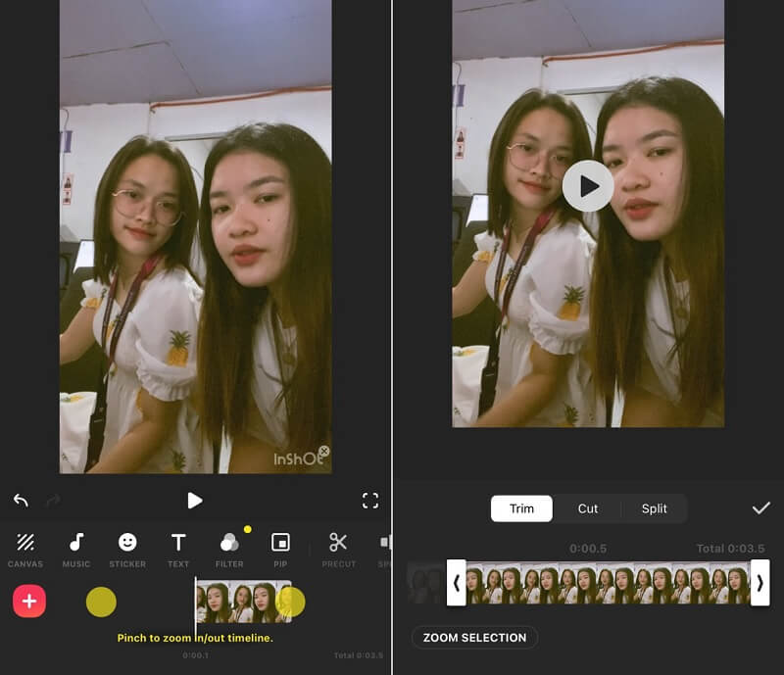Viewport: 784px width, 675px height.
Task: Tap the red add media button
Action: (29, 601)
